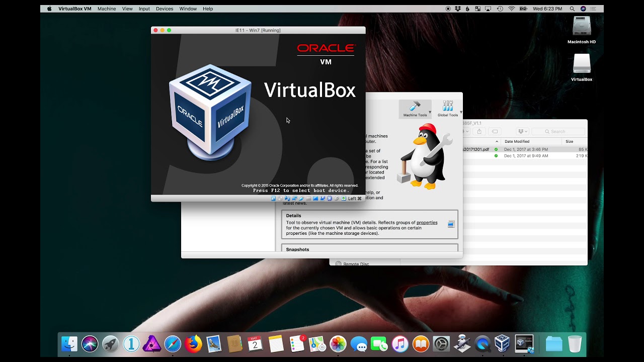Open Safari from the Dock
The height and width of the screenshot is (362, 644).
tap(172, 344)
